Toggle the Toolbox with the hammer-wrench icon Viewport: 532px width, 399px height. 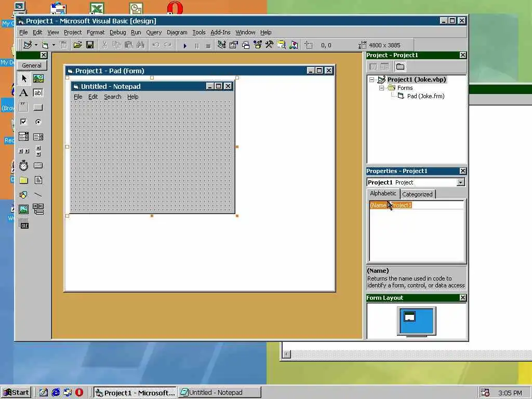[270, 45]
